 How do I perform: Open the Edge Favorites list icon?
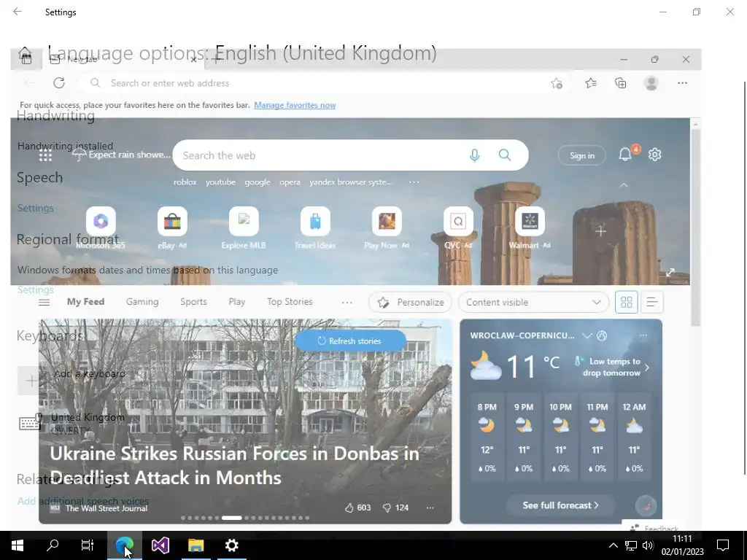pyautogui.click(x=591, y=83)
